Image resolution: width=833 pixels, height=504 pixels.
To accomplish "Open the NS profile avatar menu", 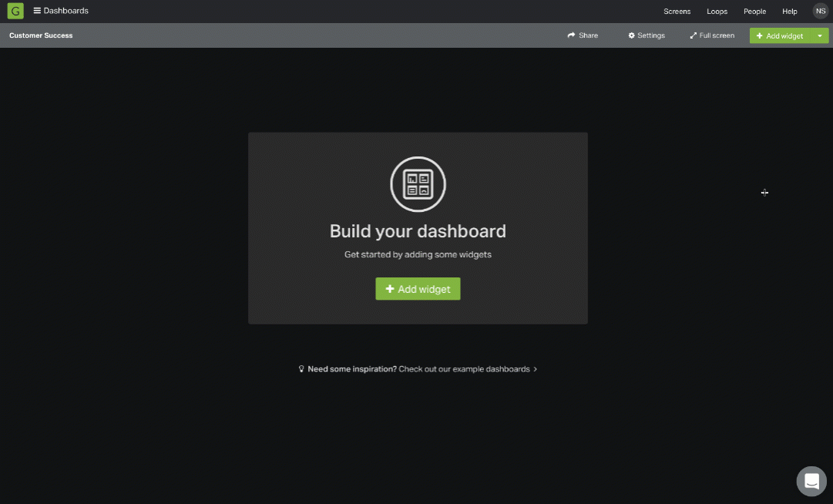I will [x=820, y=11].
